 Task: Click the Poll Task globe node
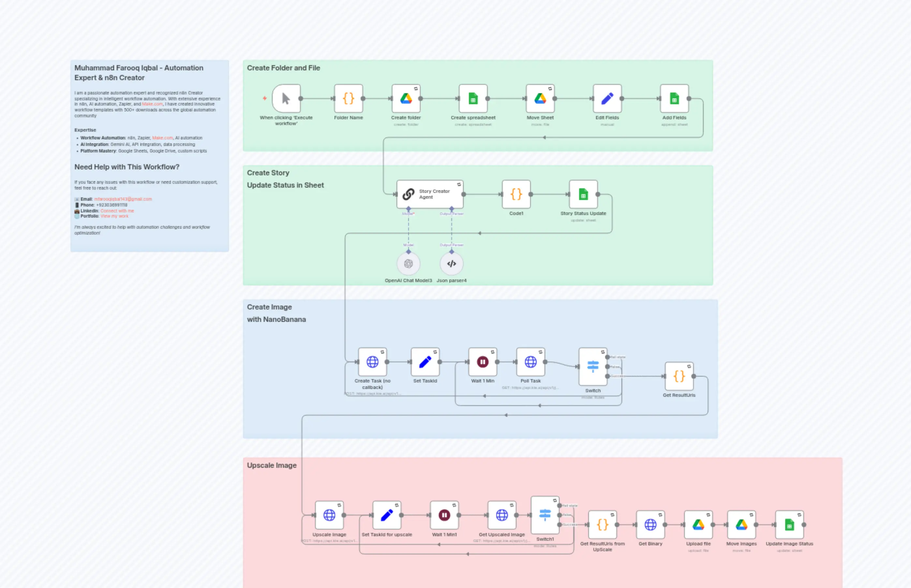(x=531, y=362)
